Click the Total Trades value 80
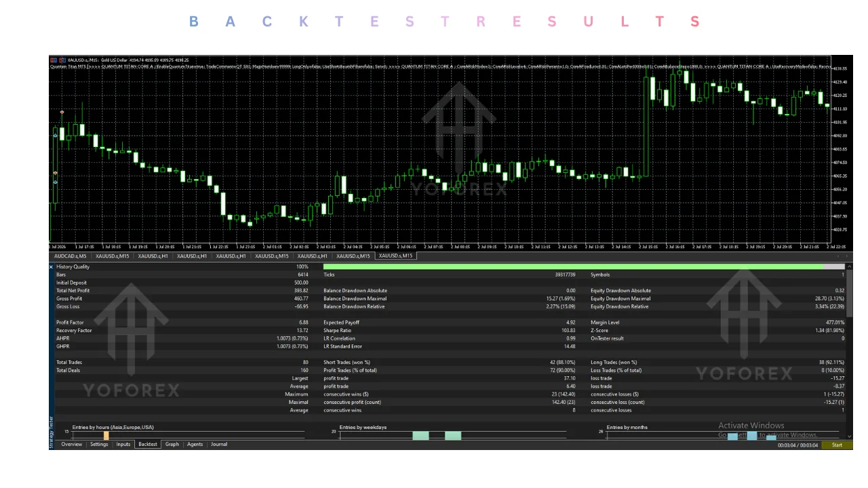868x488 pixels. (305, 363)
